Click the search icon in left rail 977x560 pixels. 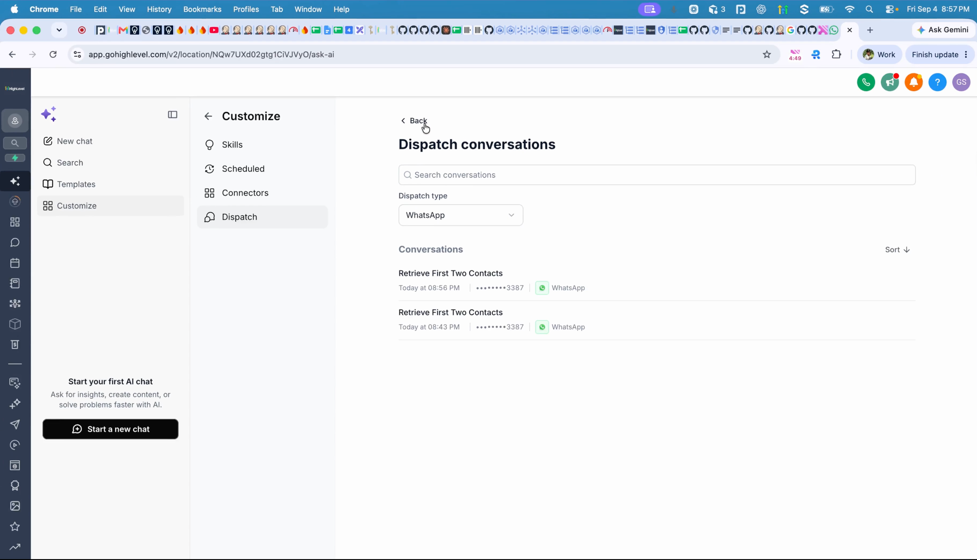pos(15,143)
